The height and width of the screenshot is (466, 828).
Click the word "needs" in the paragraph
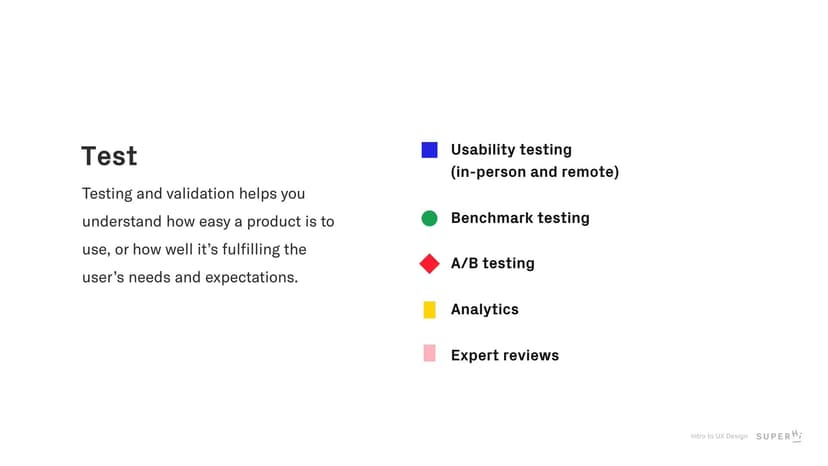[x=150, y=277]
